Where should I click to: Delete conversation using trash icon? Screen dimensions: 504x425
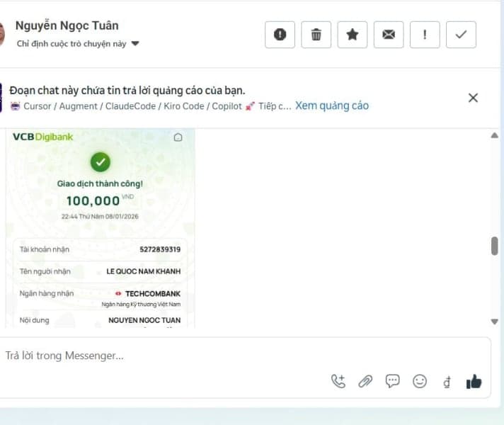(x=316, y=35)
